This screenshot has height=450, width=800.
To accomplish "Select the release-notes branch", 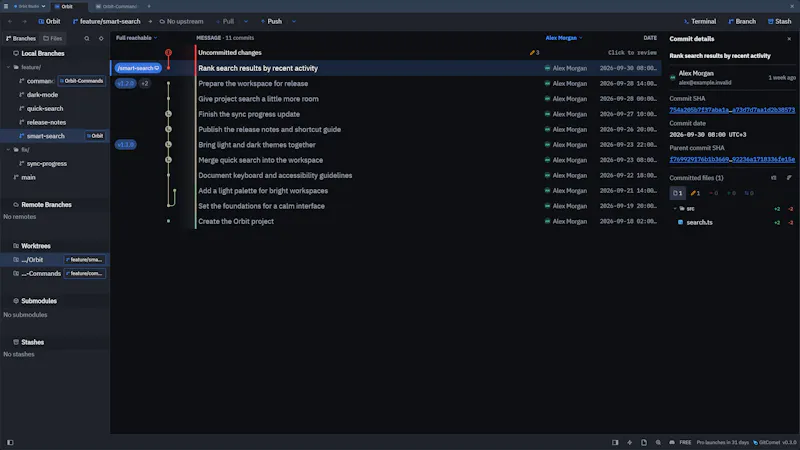I will tap(46, 122).
